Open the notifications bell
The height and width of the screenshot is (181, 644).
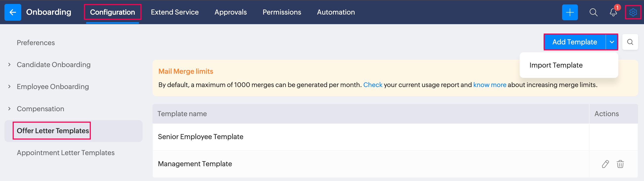613,12
